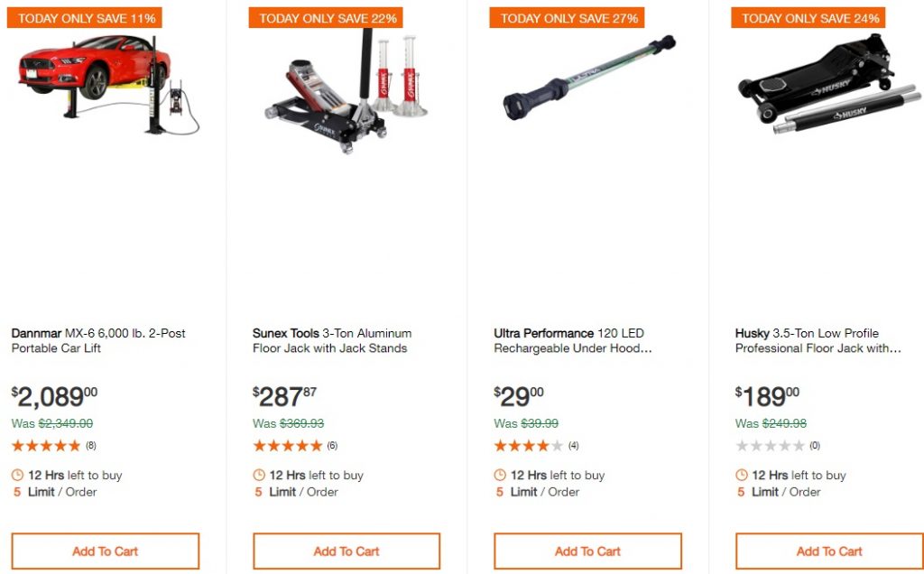The image size is (924, 574).
Task: Click the Today Only Save 22% badge
Action: pyautogui.click(x=328, y=18)
